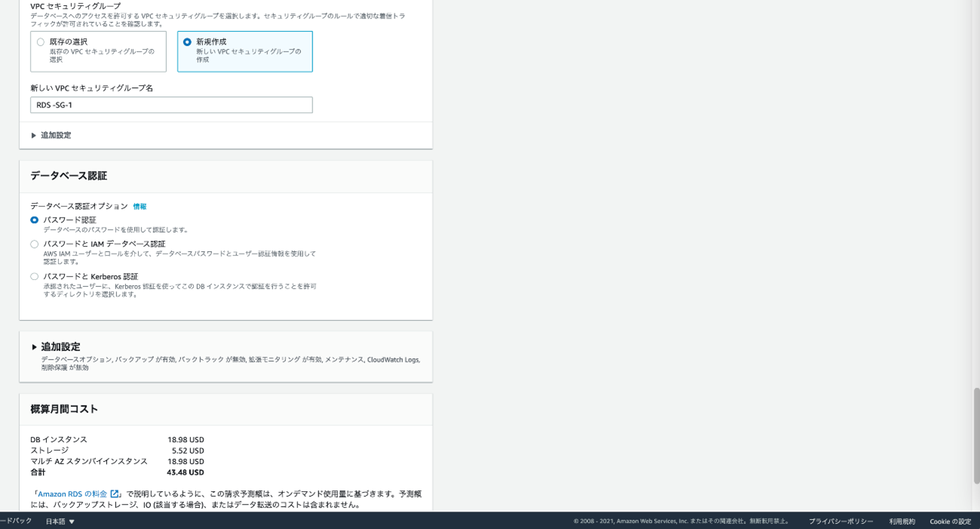Select 新規作成 security group option

pyautogui.click(x=187, y=42)
